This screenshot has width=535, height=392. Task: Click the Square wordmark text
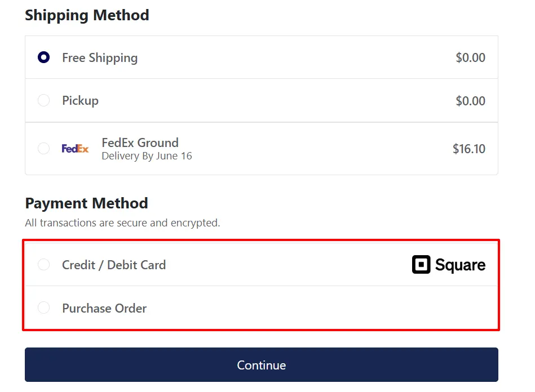(x=460, y=265)
